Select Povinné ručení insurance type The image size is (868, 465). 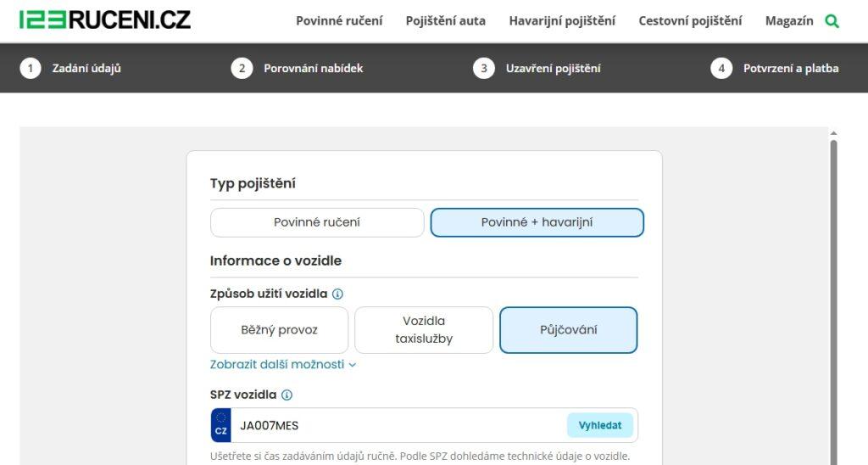pos(317,222)
